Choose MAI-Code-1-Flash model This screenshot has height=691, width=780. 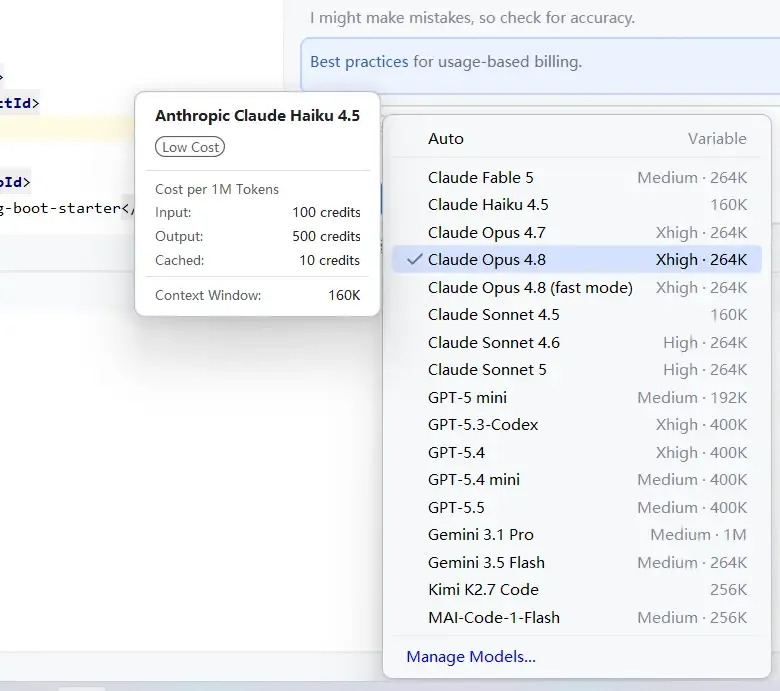click(577, 617)
